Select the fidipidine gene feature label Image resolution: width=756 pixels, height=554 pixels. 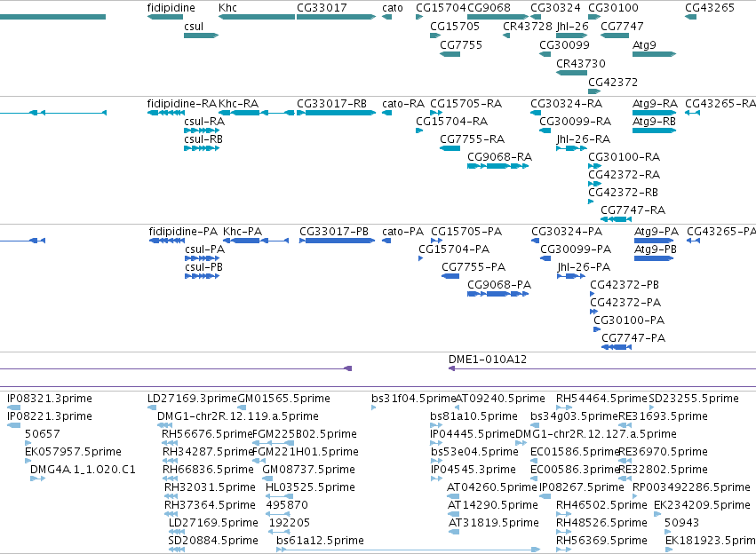pos(171,8)
